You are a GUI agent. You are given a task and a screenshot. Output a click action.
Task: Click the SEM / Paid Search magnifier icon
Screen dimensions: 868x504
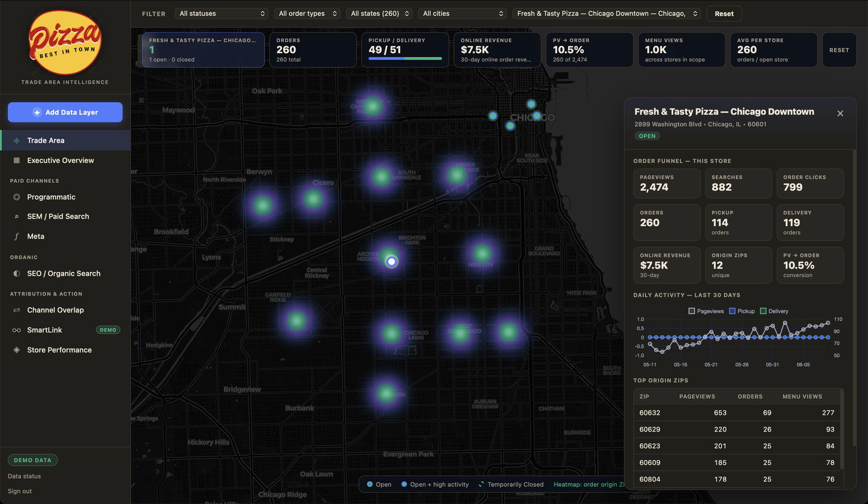tap(17, 216)
